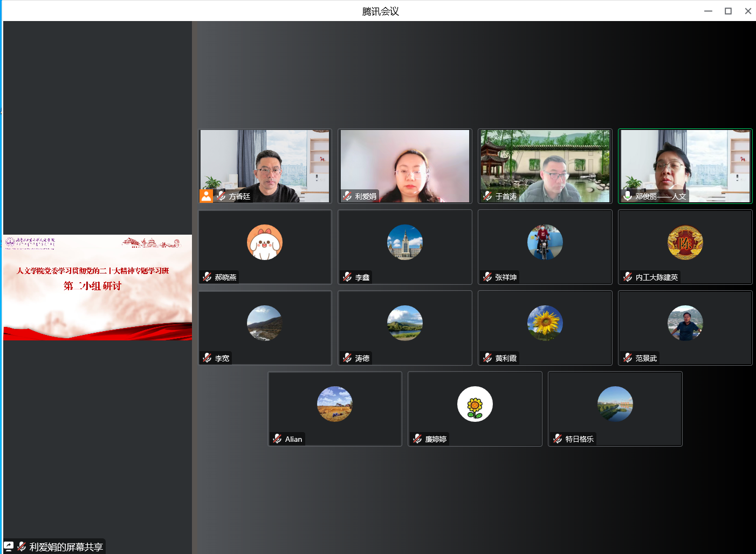This screenshot has width=756, height=554.
Task: Click the muted mic icon beside 于首涛
Action: coord(487,196)
